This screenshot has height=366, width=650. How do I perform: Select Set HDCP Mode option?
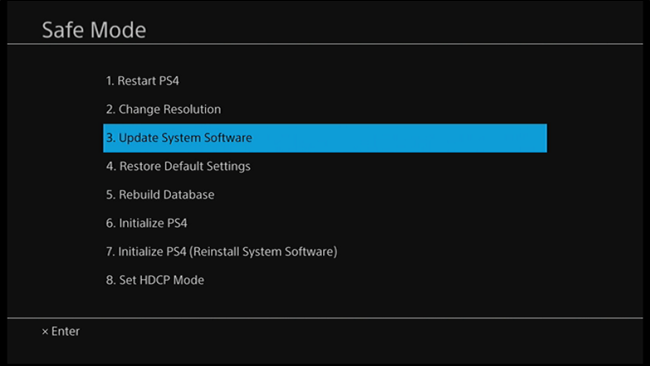(155, 280)
